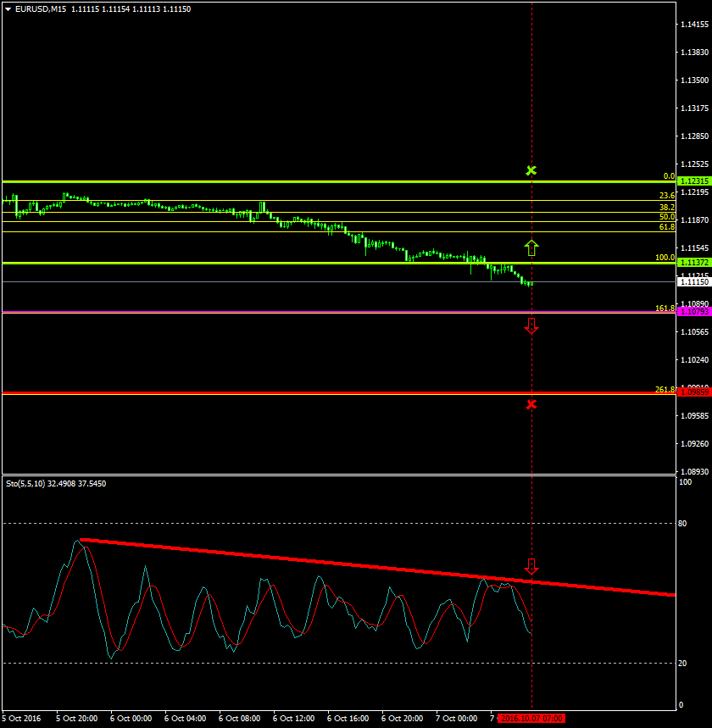The image size is (712, 728).
Task: Click the red 2016.10.07 07:00 time marker
Action: coord(531,718)
